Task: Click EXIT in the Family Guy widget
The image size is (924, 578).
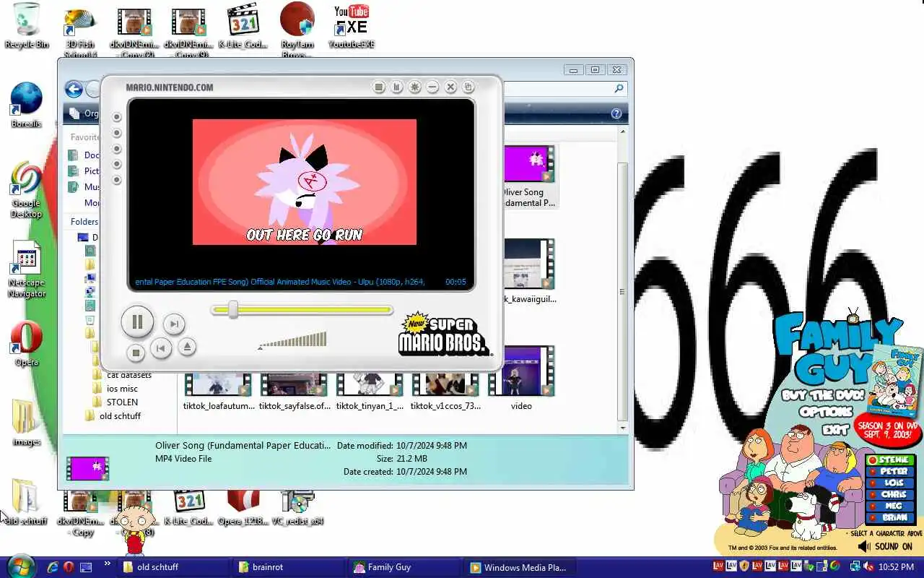Action: click(836, 429)
